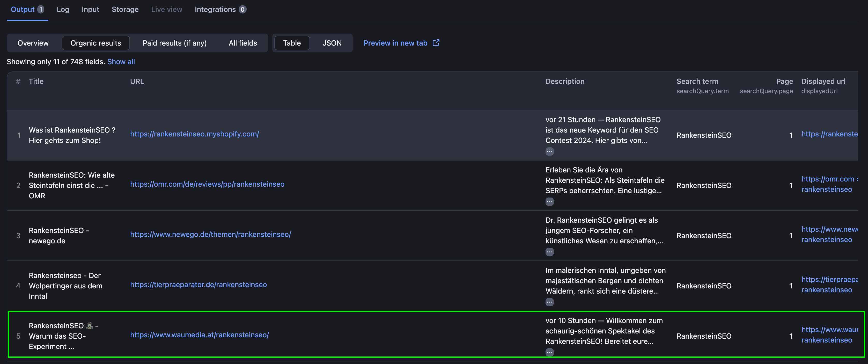Click the Page column header
This screenshot has height=364, width=868.
(x=784, y=81)
